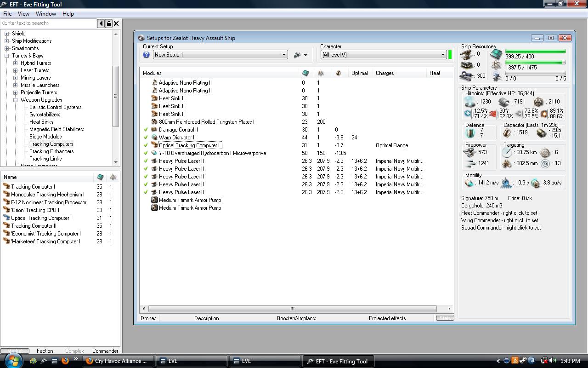
Task: Switch to the Faction tab
Action: point(45,351)
